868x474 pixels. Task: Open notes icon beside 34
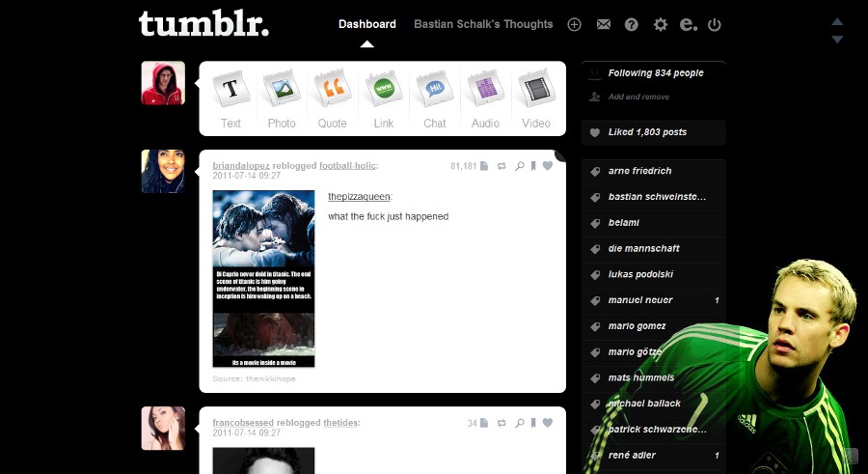point(484,423)
